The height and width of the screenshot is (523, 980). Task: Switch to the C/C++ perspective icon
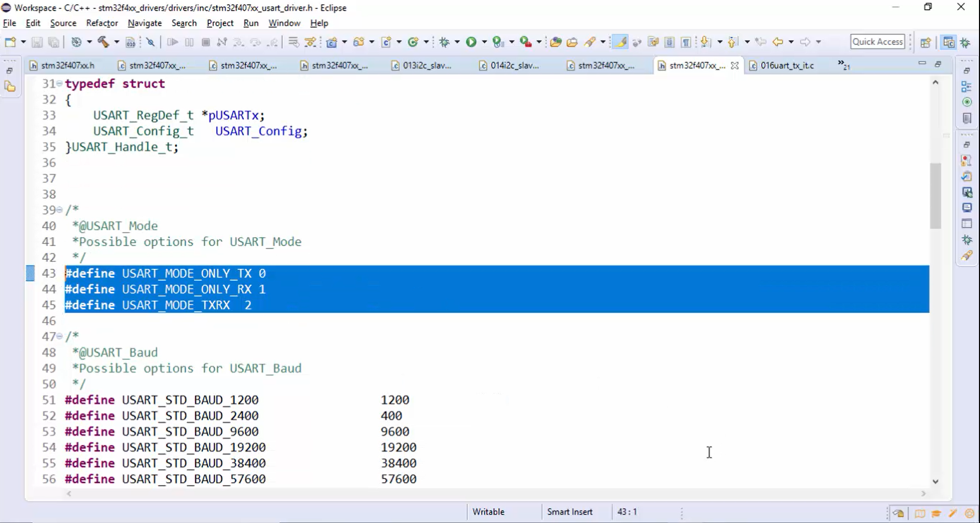[948, 42]
